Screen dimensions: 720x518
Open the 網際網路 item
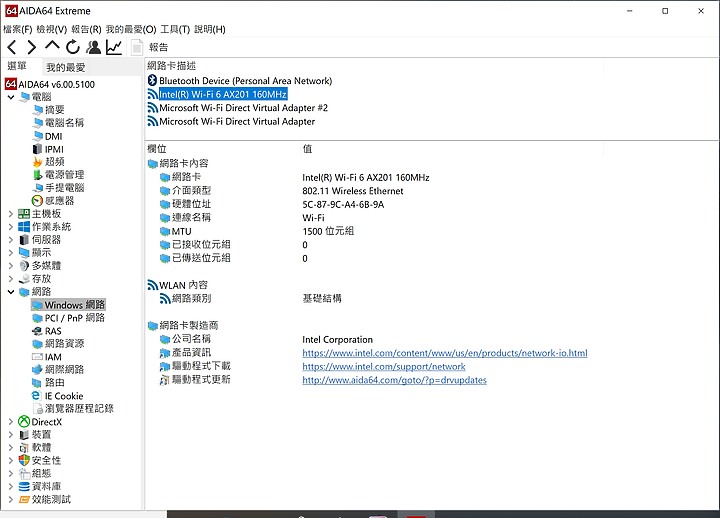[x=58, y=370]
